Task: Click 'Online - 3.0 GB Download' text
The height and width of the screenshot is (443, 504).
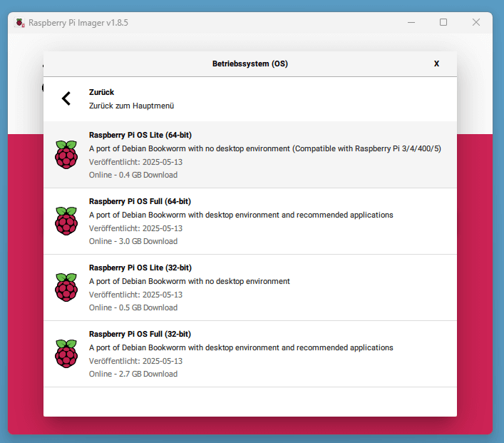Action: (x=133, y=241)
